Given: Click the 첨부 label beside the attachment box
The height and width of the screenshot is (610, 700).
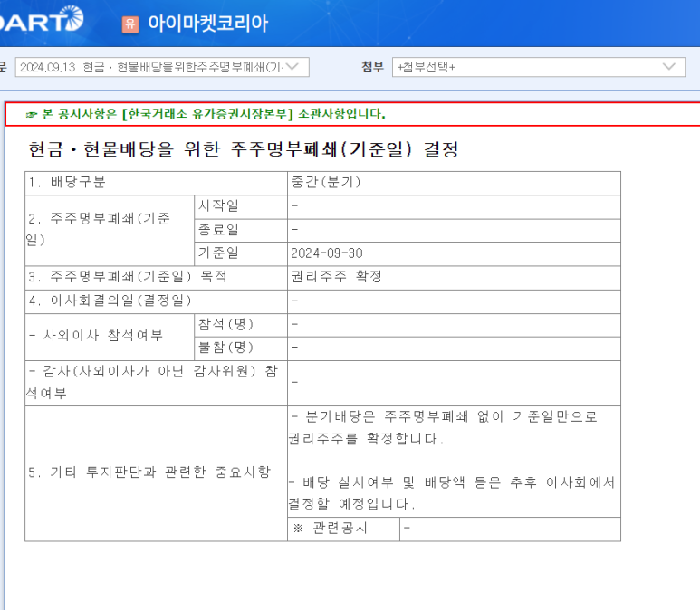Looking at the screenshot, I should click(372, 67).
